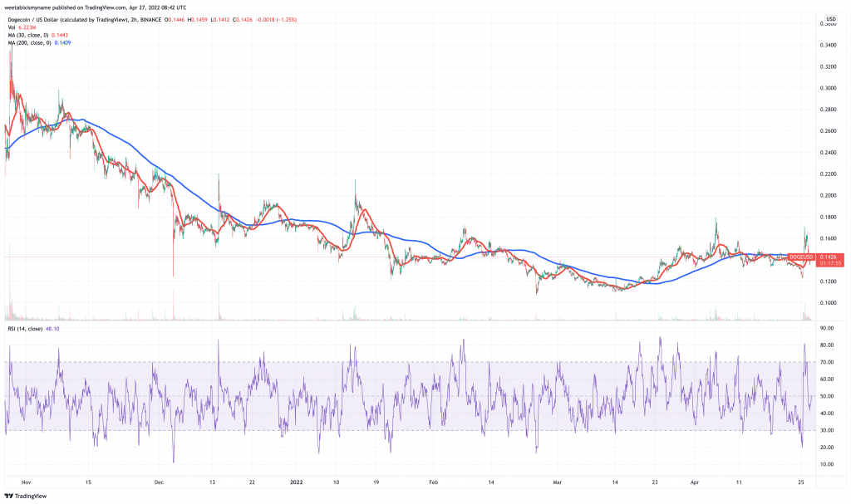The height and width of the screenshot is (504, 851).
Task: Click the Mar date label on time axis
Action: coord(558,482)
